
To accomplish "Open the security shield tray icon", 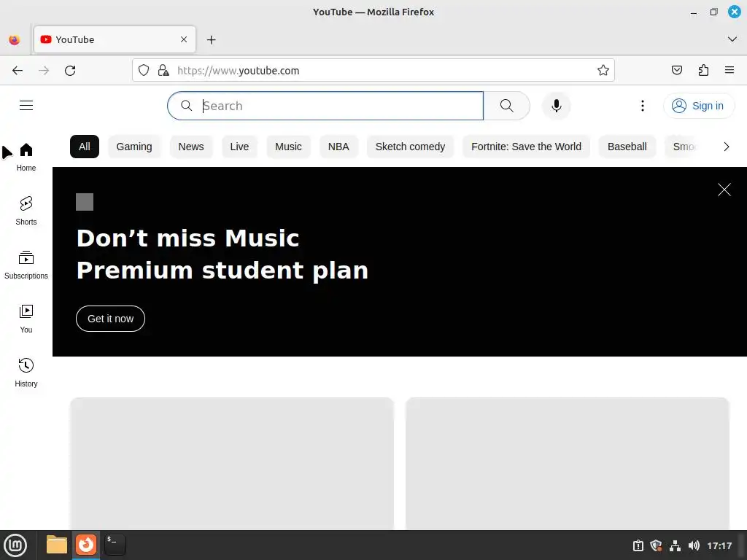I will point(657,545).
